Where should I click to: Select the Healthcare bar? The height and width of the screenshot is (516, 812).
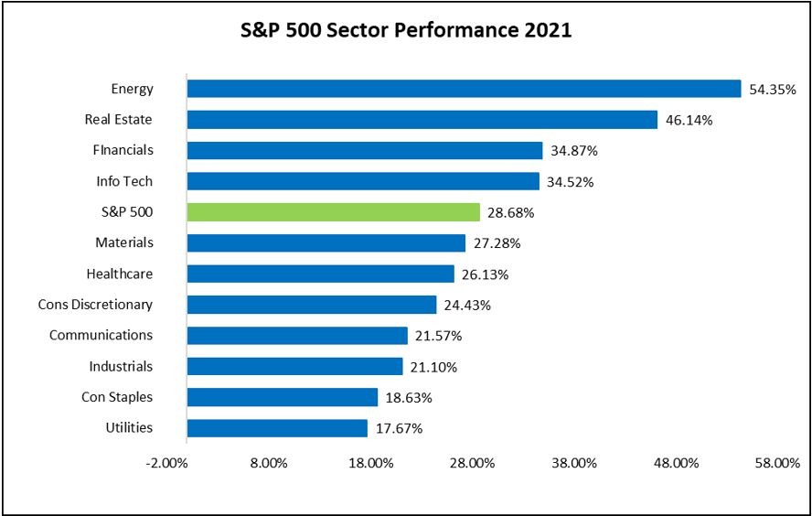320,274
